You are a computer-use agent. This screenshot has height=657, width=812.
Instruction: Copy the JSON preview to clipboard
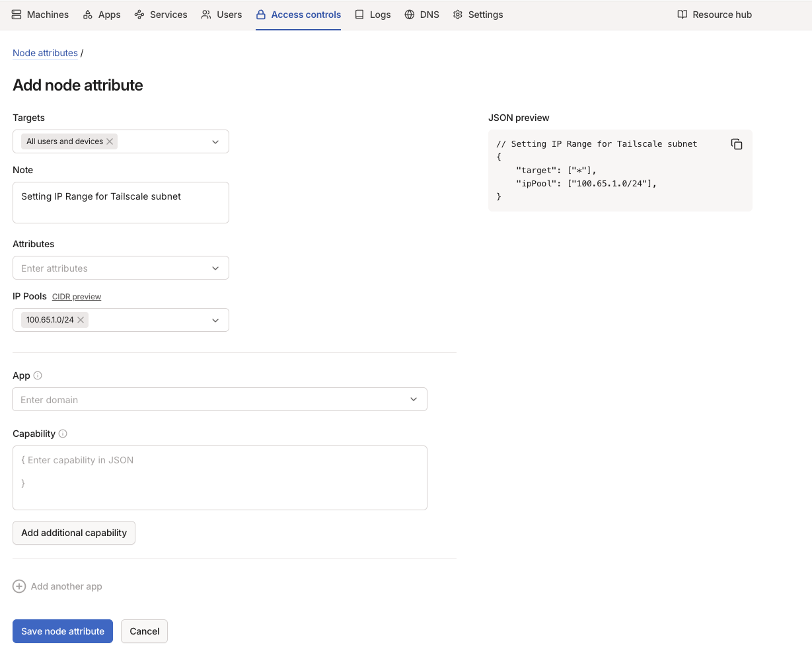737,144
